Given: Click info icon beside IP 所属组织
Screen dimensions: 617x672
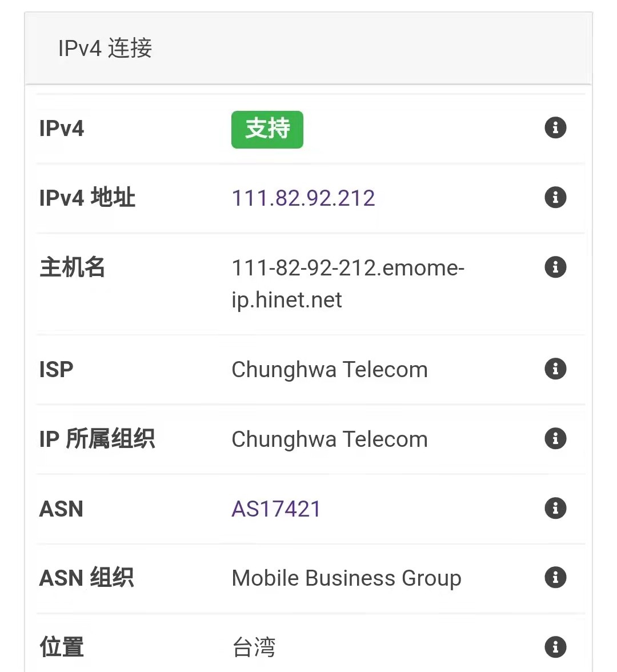Looking at the screenshot, I should point(555,438).
